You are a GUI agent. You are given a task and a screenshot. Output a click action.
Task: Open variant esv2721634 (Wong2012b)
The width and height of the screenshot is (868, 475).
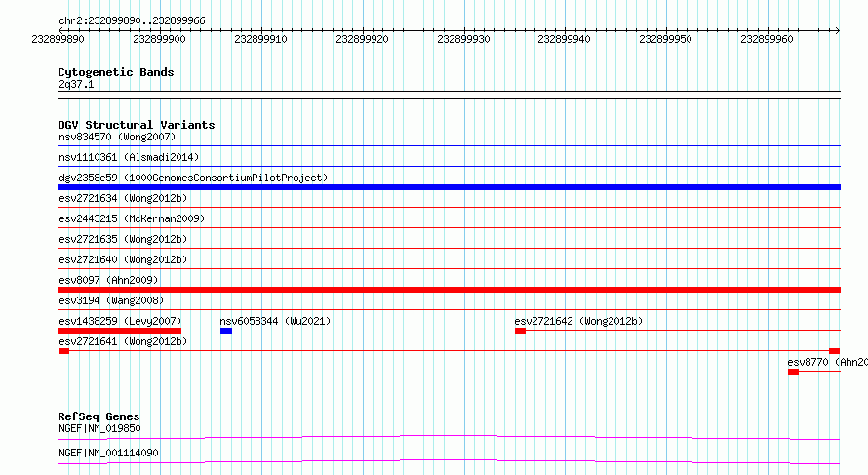click(x=123, y=198)
